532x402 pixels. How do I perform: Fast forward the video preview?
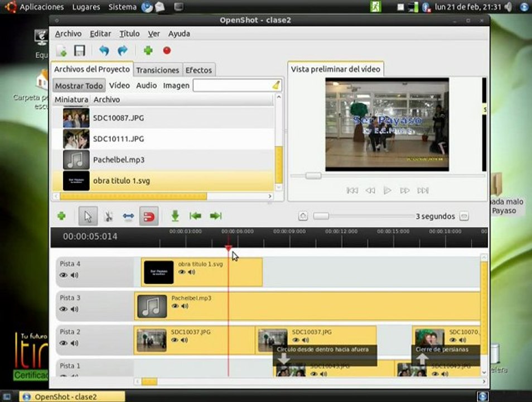405,190
